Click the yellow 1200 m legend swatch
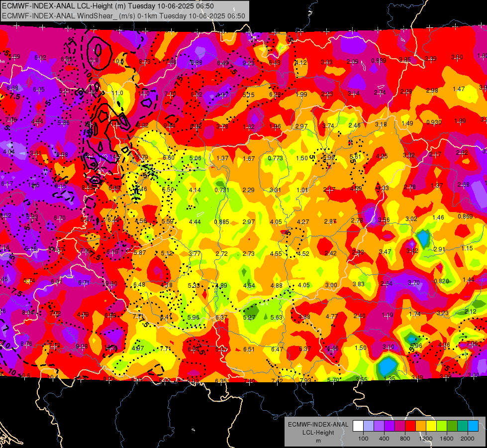Screen dimensions: 487x448 (x=431, y=426)
